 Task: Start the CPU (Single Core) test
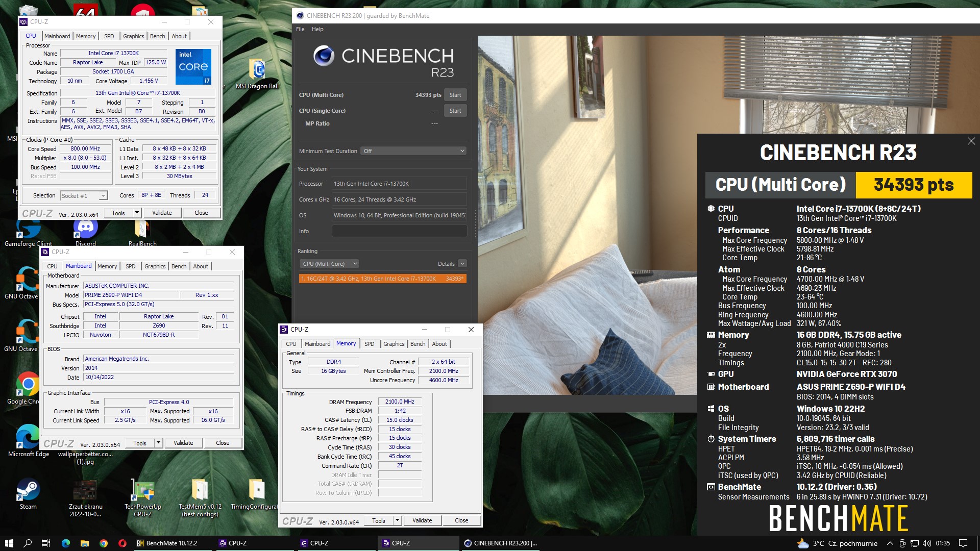[x=455, y=111]
